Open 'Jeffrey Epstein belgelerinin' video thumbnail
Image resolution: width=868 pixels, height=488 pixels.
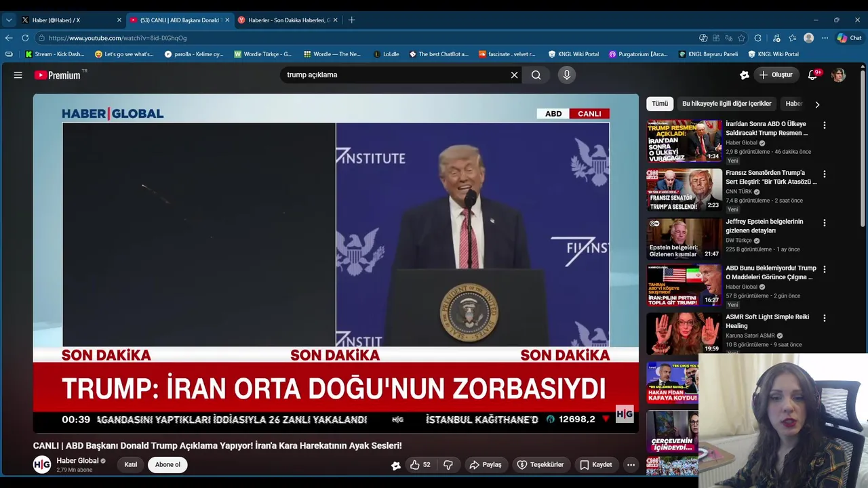click(x=684, y=239)
